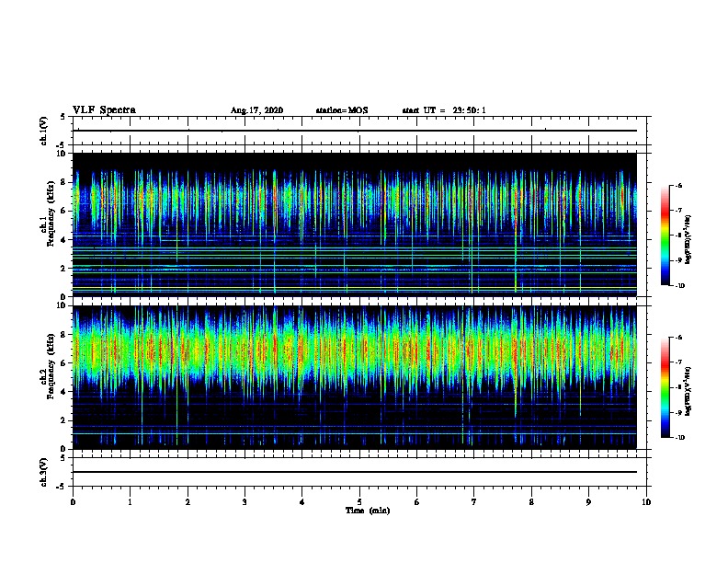
Task: Click the VLF Spectra title text
Action: [104, 110]
